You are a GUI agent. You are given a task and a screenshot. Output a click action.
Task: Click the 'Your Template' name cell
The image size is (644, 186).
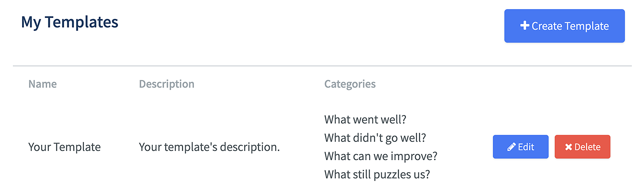click(x=64, y=147)
